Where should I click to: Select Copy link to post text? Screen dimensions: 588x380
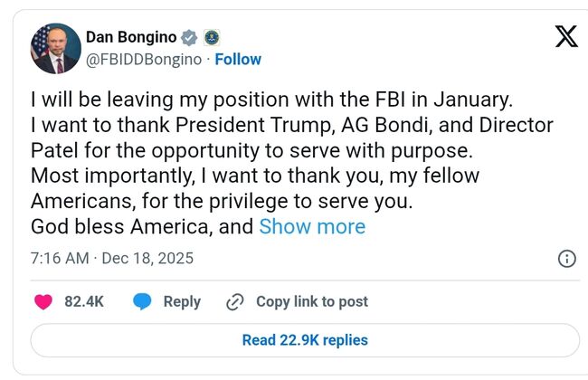click(311, 301)
